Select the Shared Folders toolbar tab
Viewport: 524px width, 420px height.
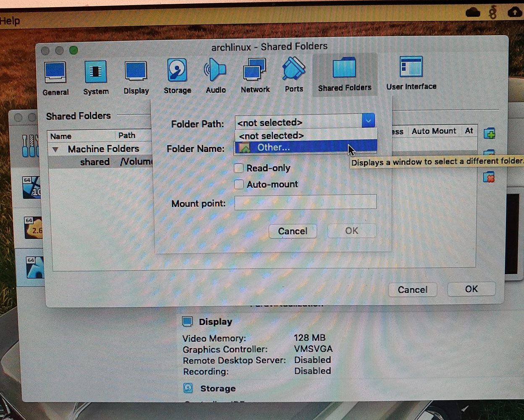click(344, 76)
